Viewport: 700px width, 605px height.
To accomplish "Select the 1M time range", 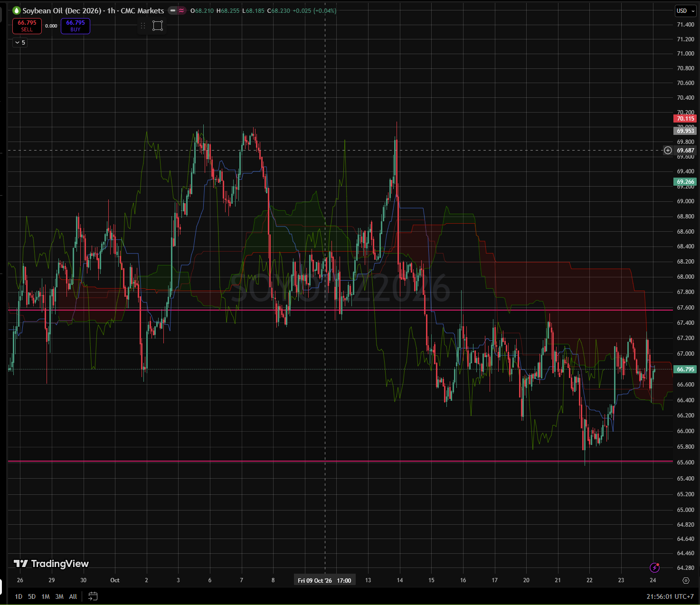I will point(46,596).
